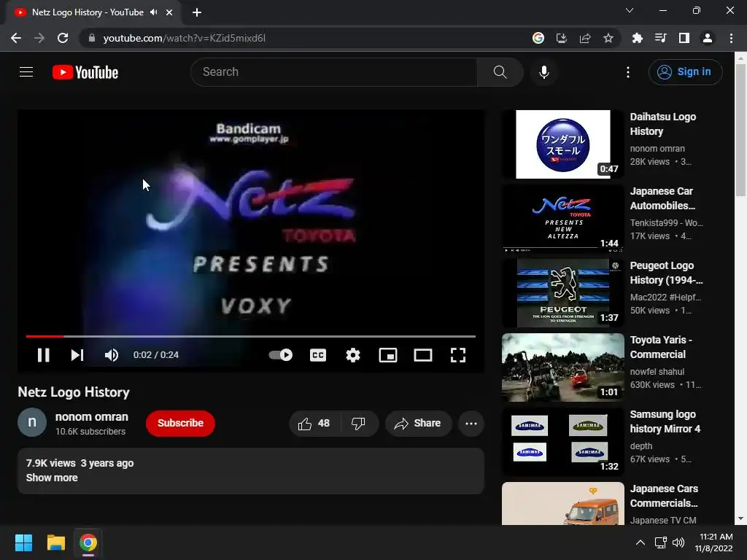Open the taskbar clock and date
Image resolution: width=747 pixels, height=560 pixels.
[x=713, y=542]
